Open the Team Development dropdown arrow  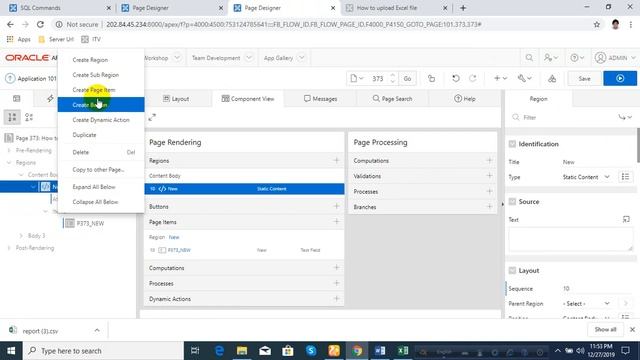pos(249,58)
